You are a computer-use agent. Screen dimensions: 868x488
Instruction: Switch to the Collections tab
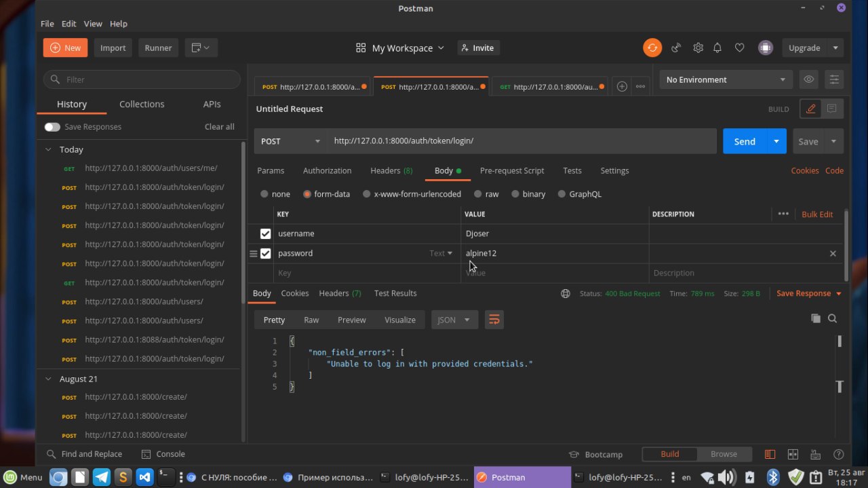[142, 104]
